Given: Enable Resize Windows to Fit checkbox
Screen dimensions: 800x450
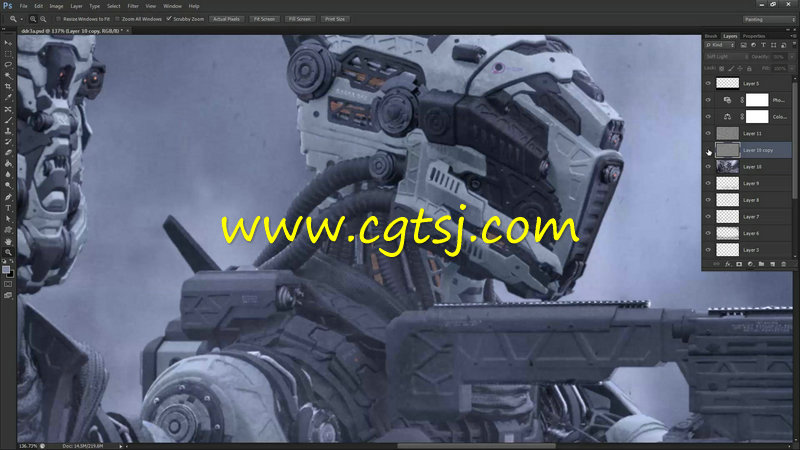Looking at the screenshot, I should 58,19.
